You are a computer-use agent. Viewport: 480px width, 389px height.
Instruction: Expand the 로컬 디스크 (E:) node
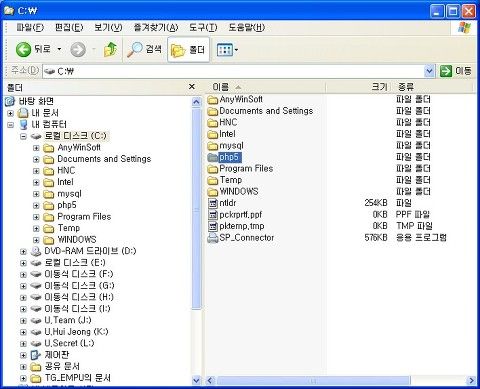(23, 263)
